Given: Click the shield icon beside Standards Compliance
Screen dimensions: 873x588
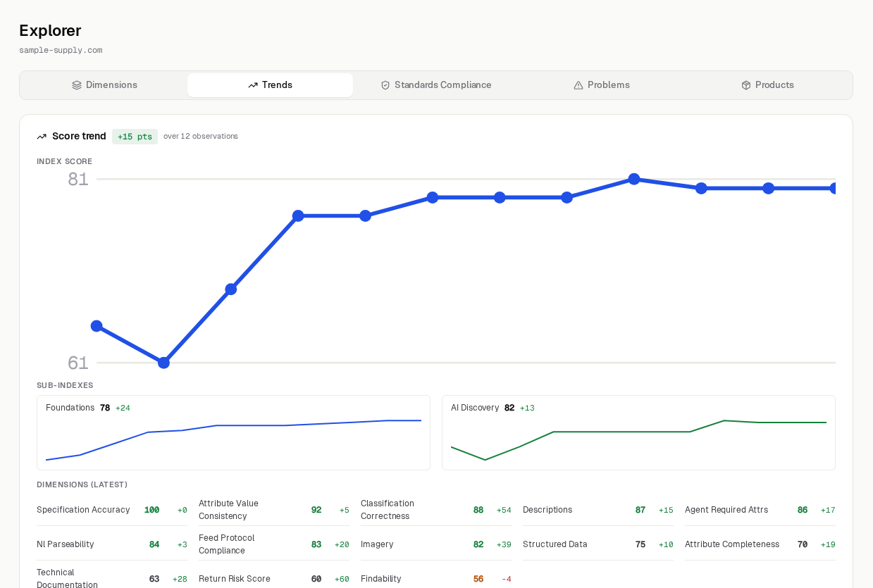Looking at the screenshot, I should pyautogui.click(x=385, y=85).
